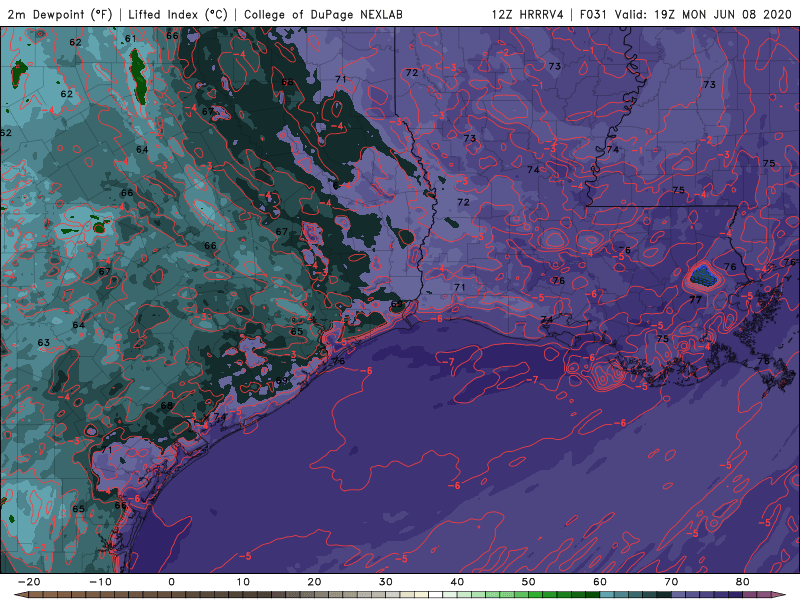Click the blue hatched dewpoint maximum above 77
The height and width of the screenshot is (600, 800).
(x=704, y=277)
